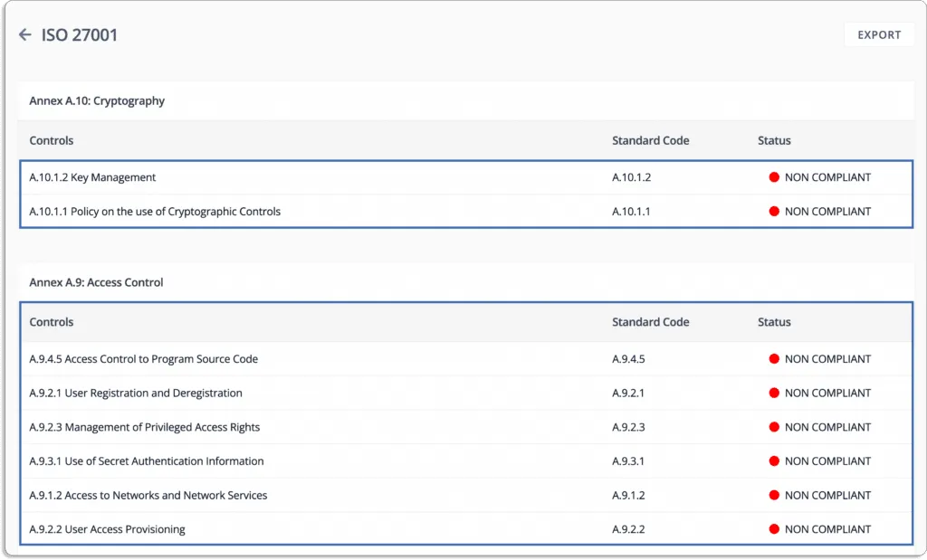Viewport: 927px width, 560px height.
Task: Click the red status dot for A.10.1.2
Action: (x=774, y=177)
